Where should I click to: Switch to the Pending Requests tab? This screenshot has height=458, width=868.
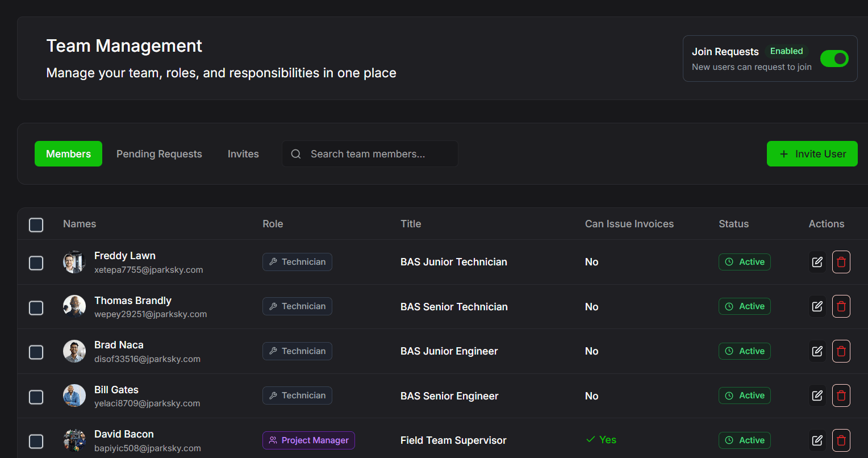pos(159,154)
